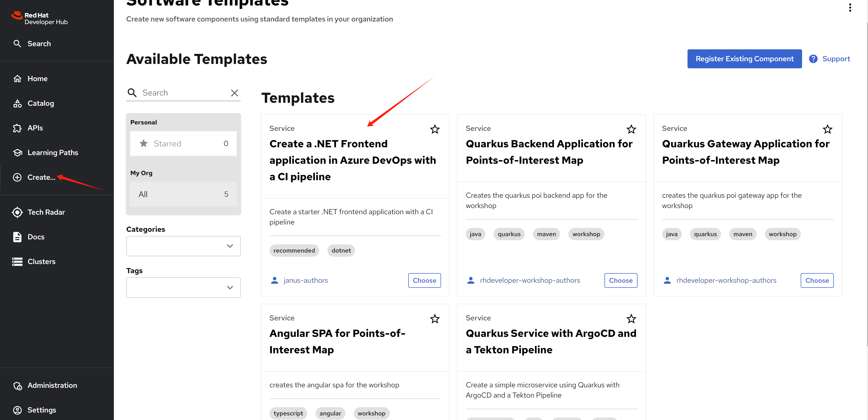The height and width of the screenshot is (420, 868).
Task: Open the janus-authors owner link
Action: coord(305,280)
